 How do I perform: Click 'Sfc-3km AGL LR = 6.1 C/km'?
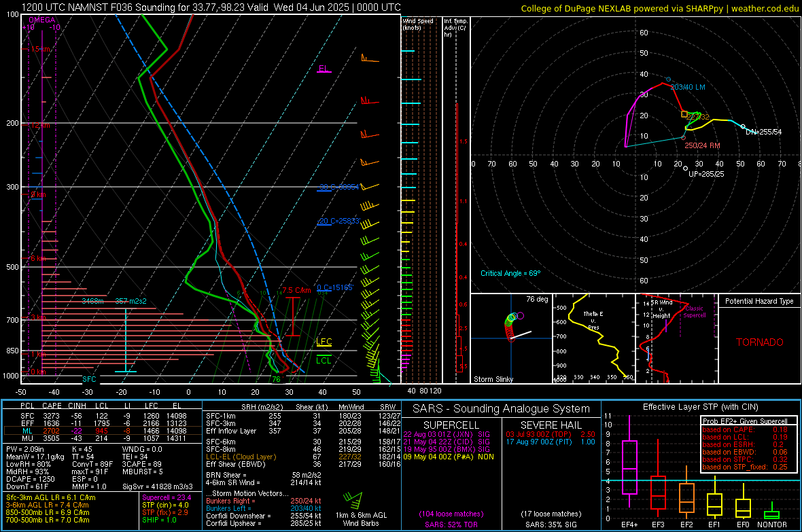[51, 497]
